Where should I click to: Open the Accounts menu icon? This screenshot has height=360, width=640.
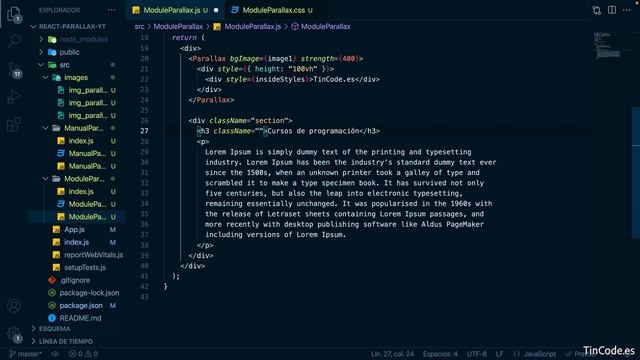pyautogui.click(x=14, y=305)
